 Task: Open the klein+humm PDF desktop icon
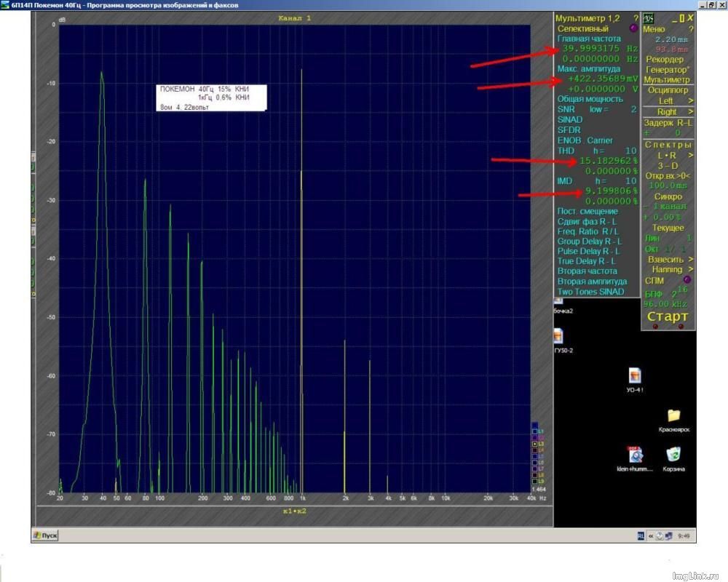[635, 455]
